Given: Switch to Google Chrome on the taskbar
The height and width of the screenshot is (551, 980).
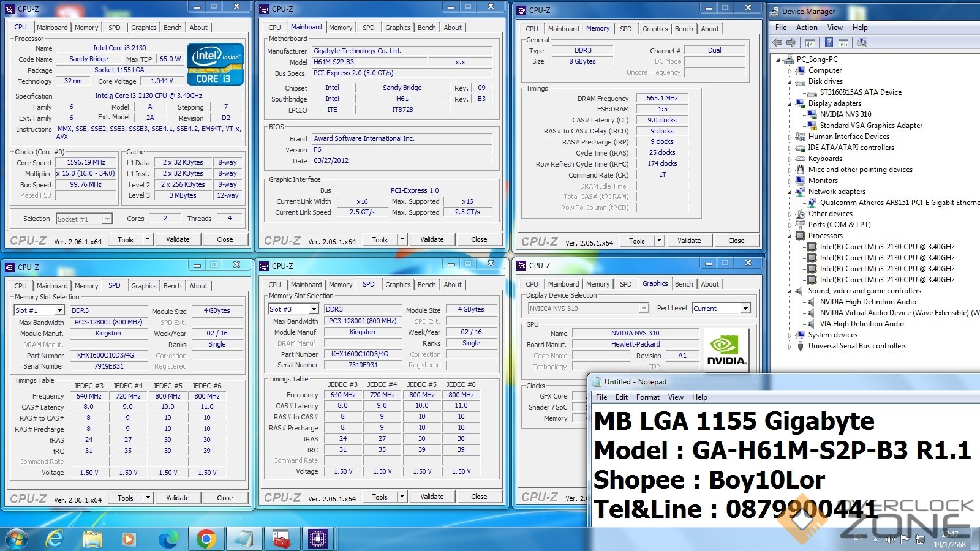Looking at the screenshot, I should [206, 539].
